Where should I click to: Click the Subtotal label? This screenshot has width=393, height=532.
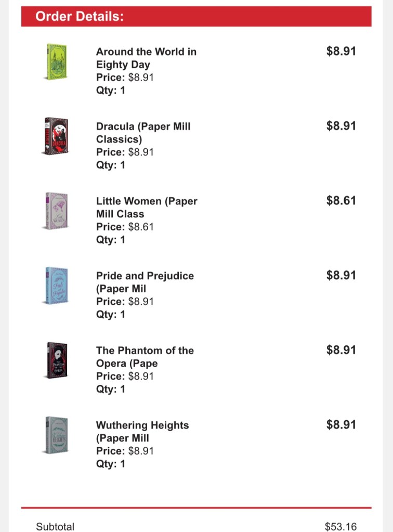(x=55, y=526)
